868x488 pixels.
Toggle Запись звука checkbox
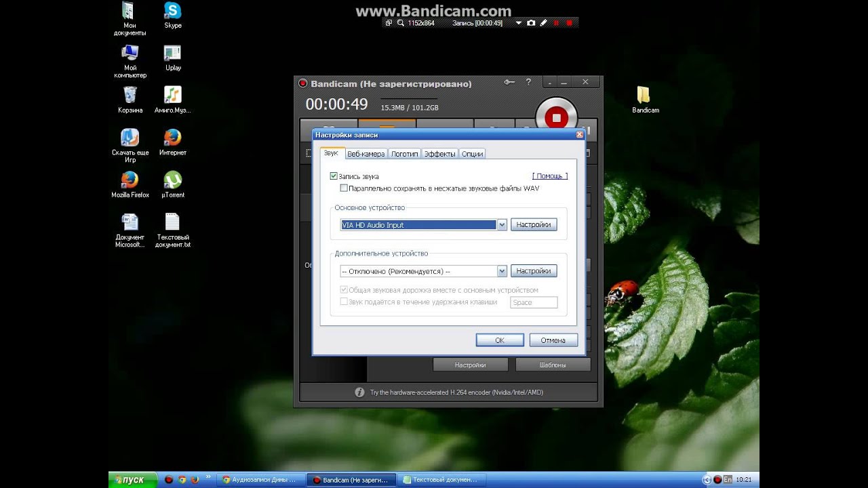point(334,176)
